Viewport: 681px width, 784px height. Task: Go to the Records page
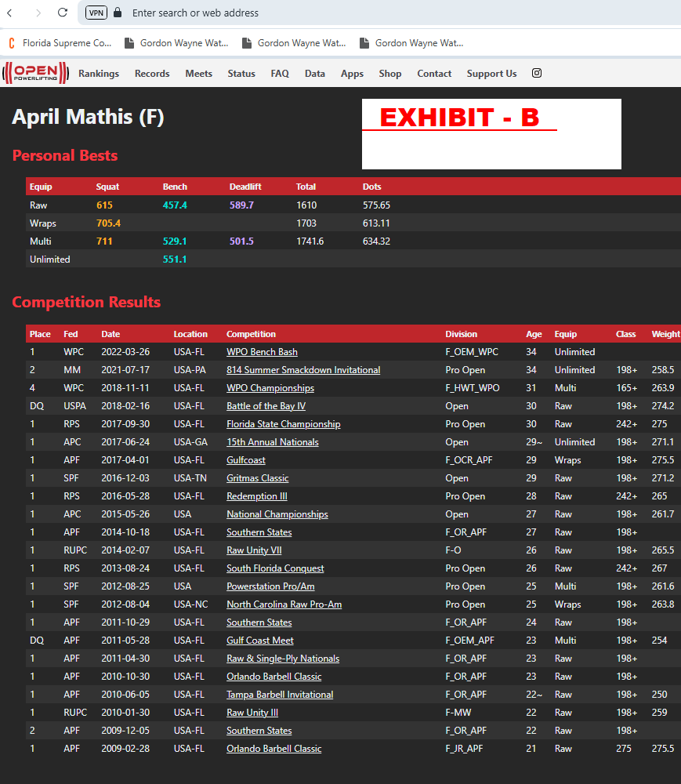152,74
